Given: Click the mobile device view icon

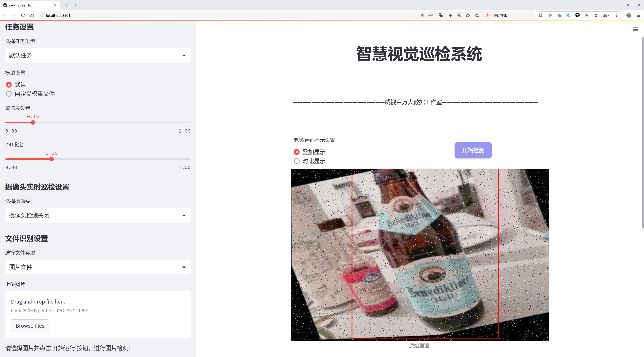Looking at the screenshot, I should pyautogui.click(x=541, y=15).
